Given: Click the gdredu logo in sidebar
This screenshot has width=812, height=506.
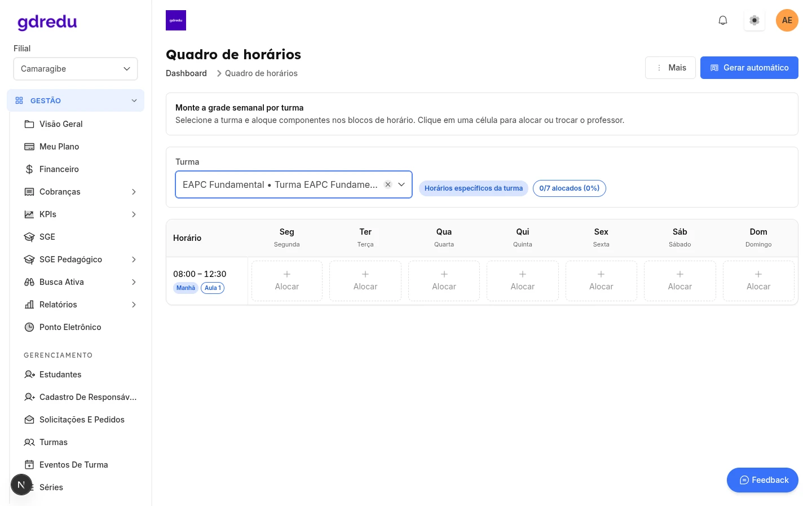Looking at the screenshot, I should tap(47, 22).
